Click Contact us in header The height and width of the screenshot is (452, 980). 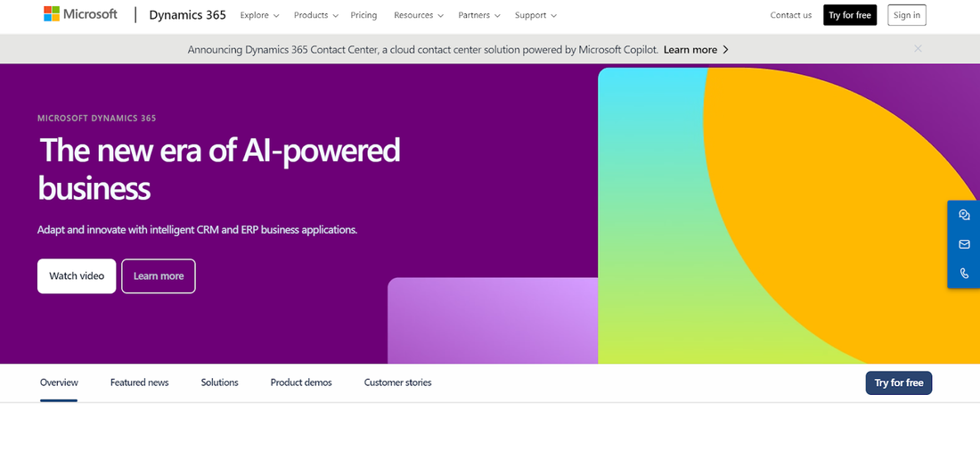(790, 15)
